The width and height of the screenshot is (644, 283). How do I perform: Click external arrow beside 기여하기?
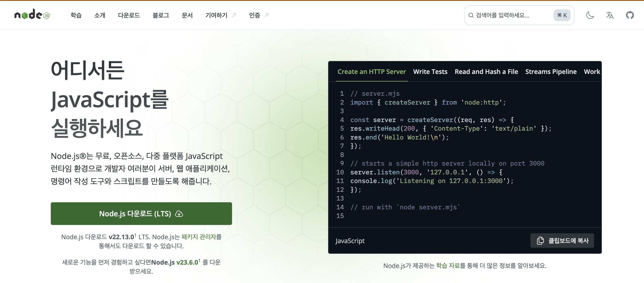pyautogui.click(x=234, y=15)
